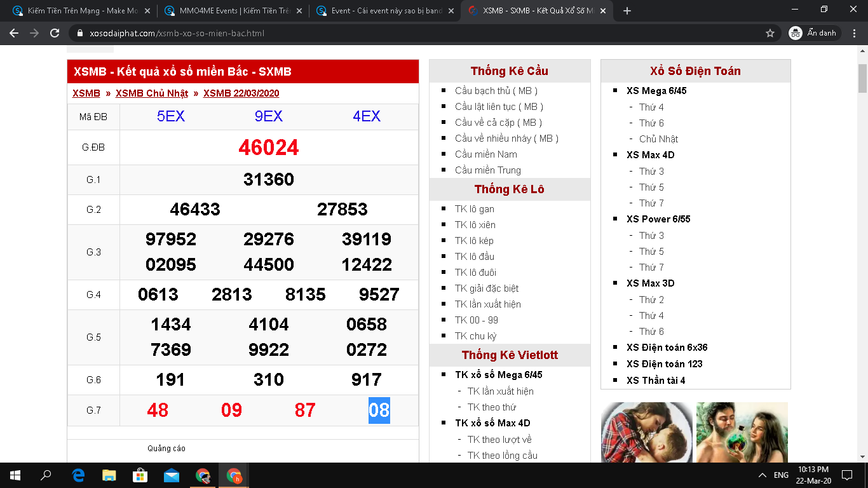
Task: Open the 'XS Điện toán 123' link
Action: click(665, 364)
